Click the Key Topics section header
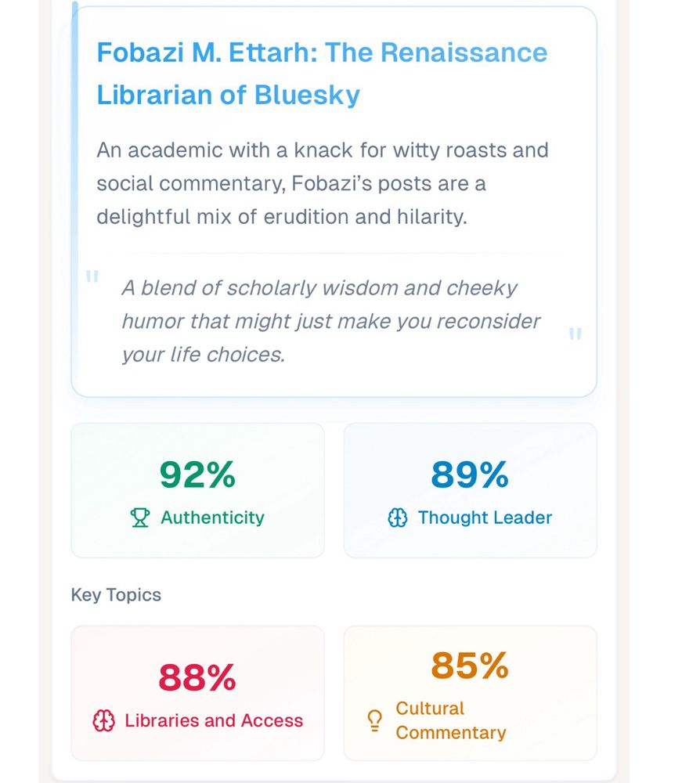Viewport: 700px width, 783px height. coord(114,595)
